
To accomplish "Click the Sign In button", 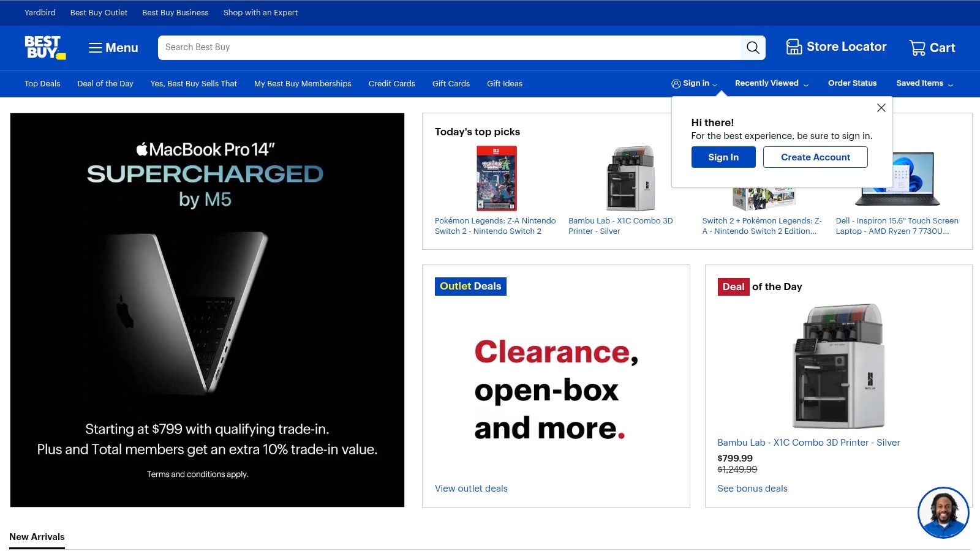I will pyautogui.click(x=723, y=157).
